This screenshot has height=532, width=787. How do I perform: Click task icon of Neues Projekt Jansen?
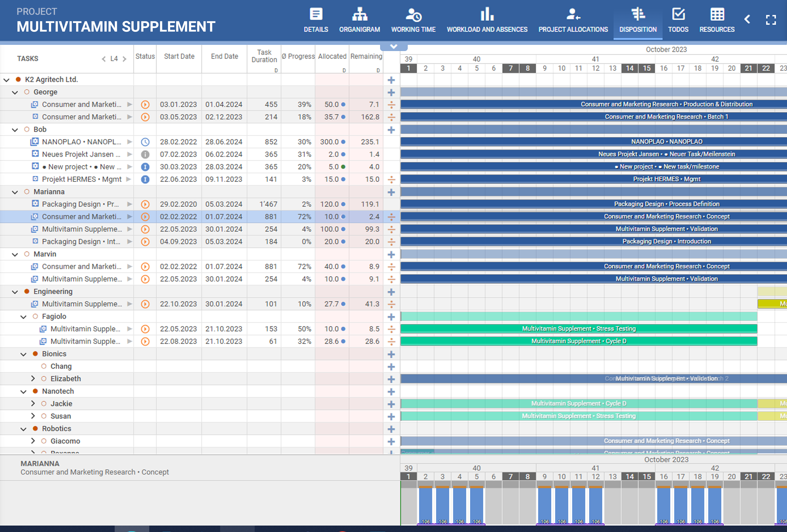tap(35, 154)
